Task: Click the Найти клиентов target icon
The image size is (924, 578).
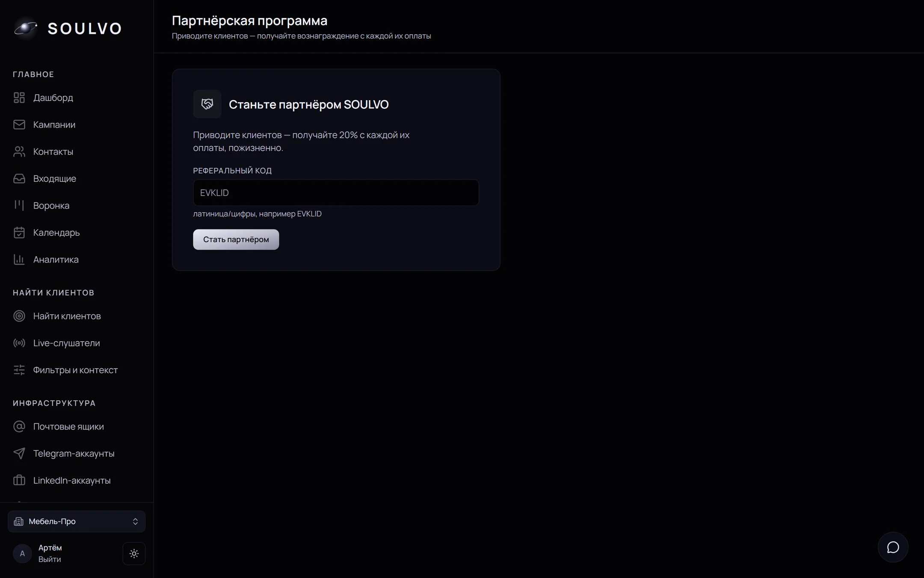Action: tap(19, 316)
